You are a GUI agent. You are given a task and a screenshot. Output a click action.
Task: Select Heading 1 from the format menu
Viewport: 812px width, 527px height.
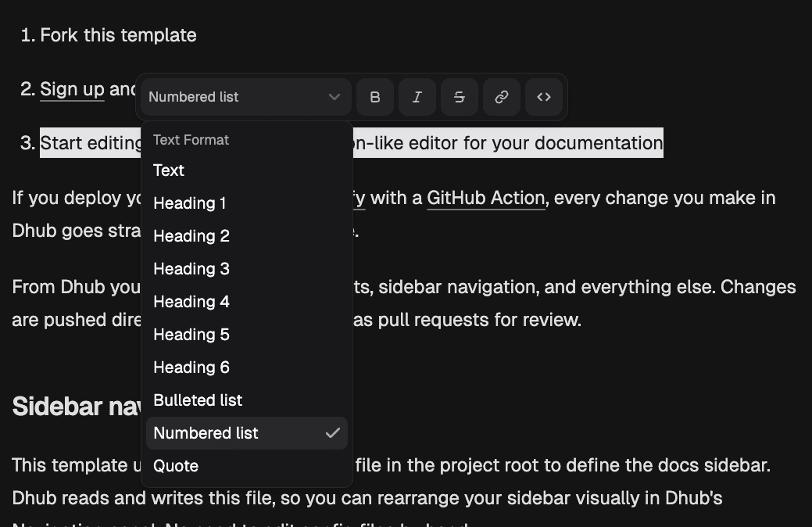coord(189,203)
